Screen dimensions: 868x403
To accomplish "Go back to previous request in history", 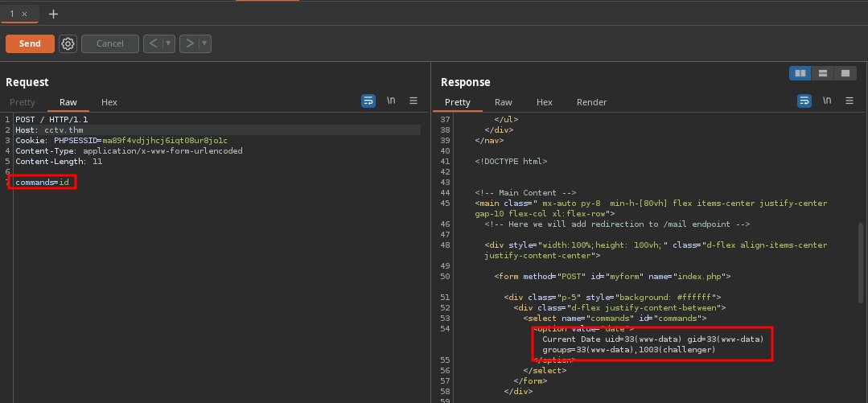I will [153, 44].
